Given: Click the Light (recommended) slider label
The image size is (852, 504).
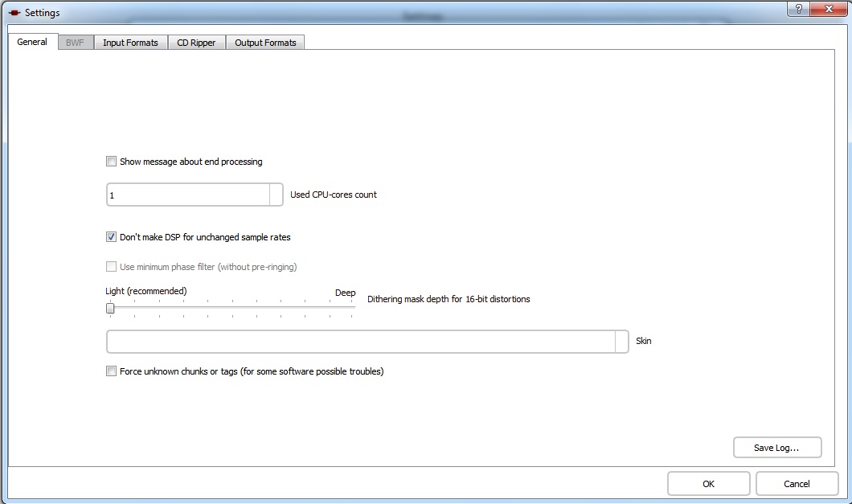Looking at the screenshot, I should click(x=146, y=291).
